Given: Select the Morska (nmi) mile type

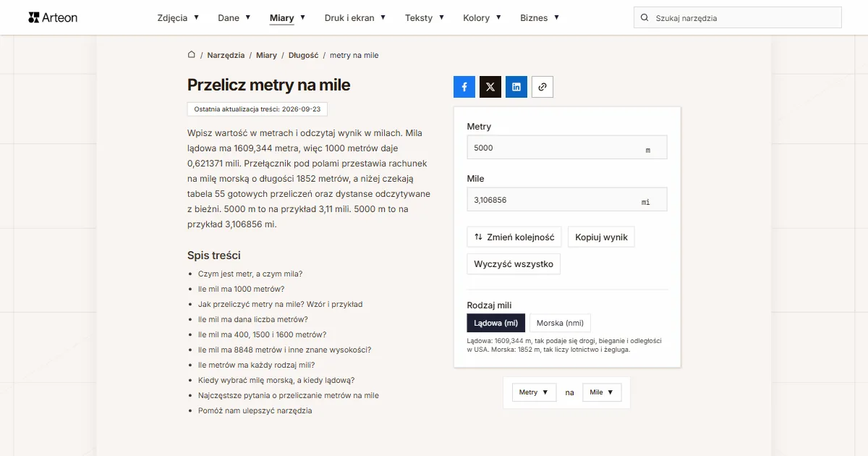Looking at the screenshot, I should pyautogui.click(x=560, y=323).
